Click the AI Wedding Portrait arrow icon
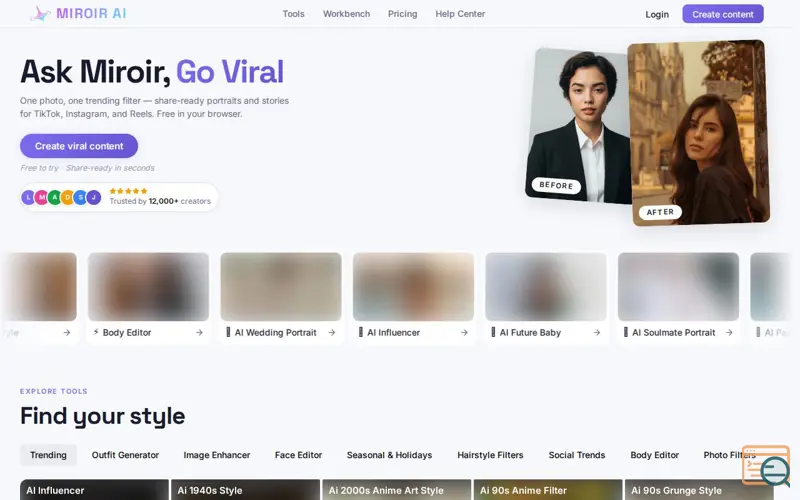The width and height of the screenshot is (800, 500). point(332,333)
